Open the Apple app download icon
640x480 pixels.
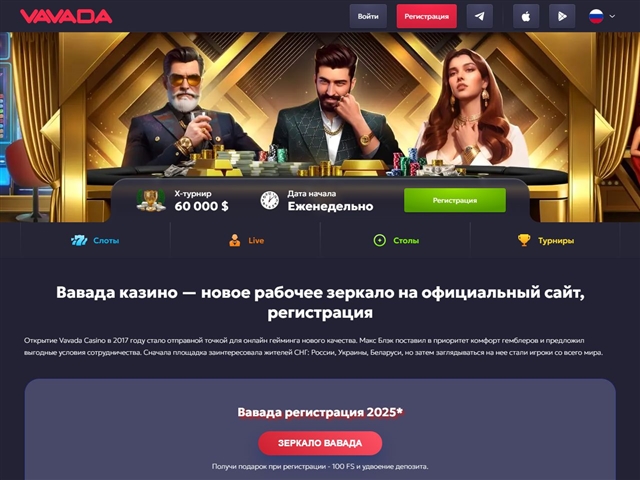pos(526,16)
